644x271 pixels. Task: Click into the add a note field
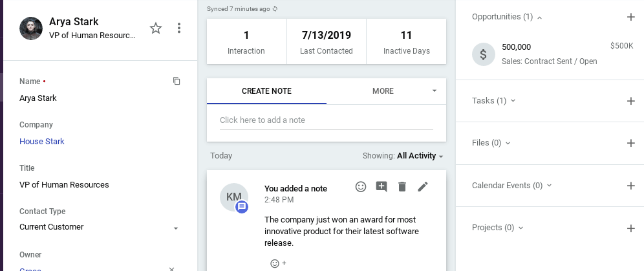point(326,120)
